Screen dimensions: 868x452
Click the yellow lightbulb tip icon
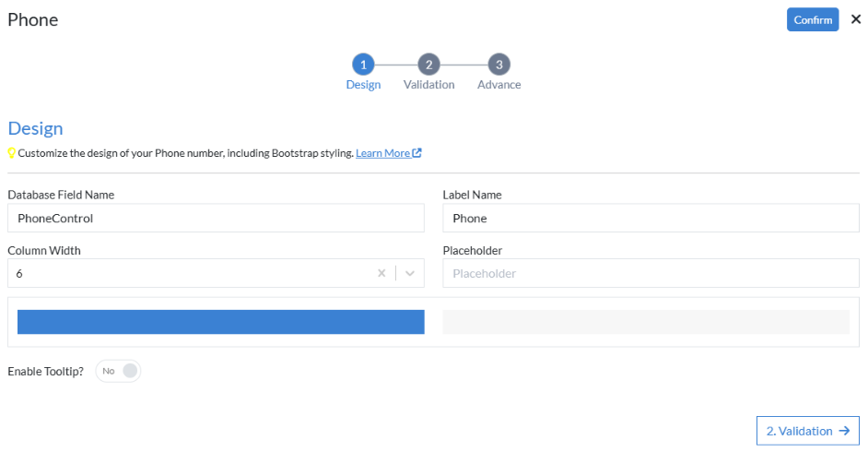12,153
